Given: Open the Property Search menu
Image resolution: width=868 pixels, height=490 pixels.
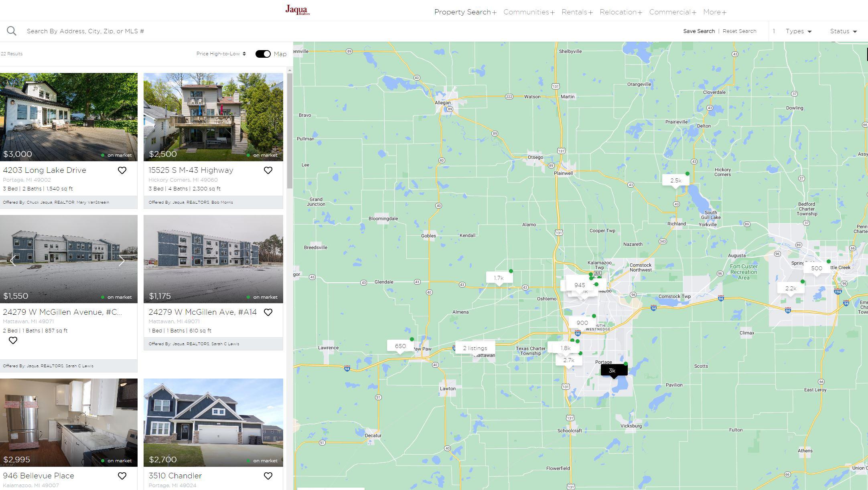Looking at the screenshot, I should point(465,12).
